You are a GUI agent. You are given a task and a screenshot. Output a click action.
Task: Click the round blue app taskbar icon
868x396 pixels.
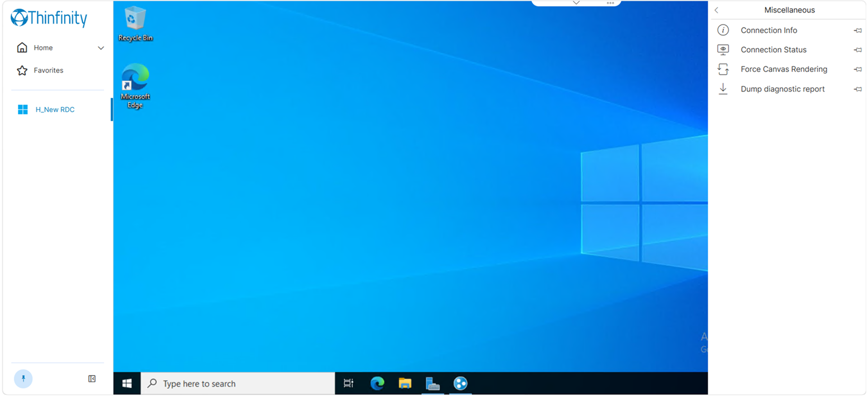point(460,383)
